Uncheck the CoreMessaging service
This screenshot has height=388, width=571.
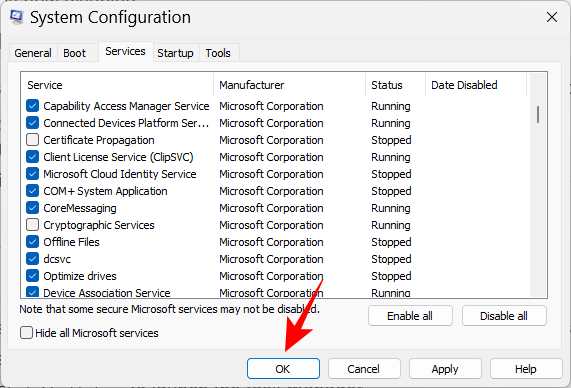click(x=32, y=208)
